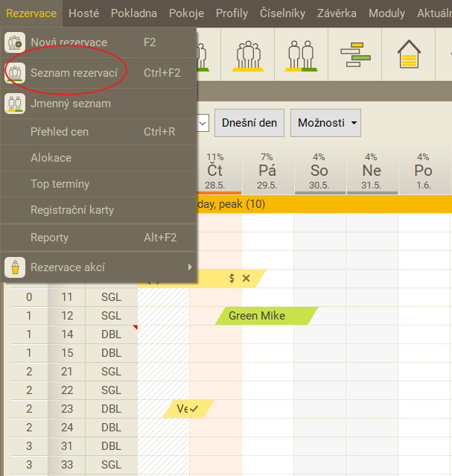Open the Pokladna menu
The image size is (452, 476).
click(134, 13)
